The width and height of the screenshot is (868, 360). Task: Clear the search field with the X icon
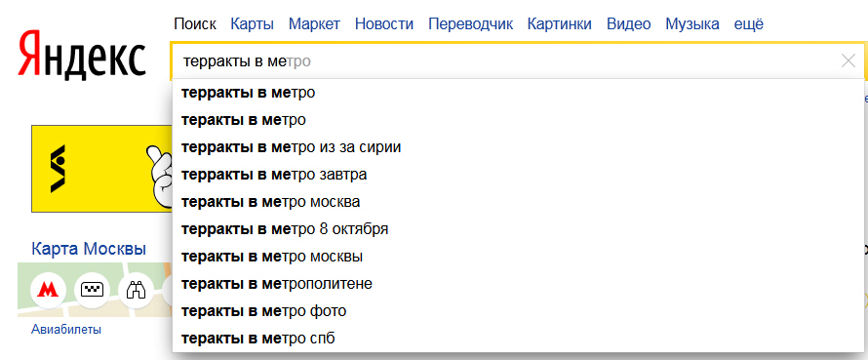coord(848,60)
